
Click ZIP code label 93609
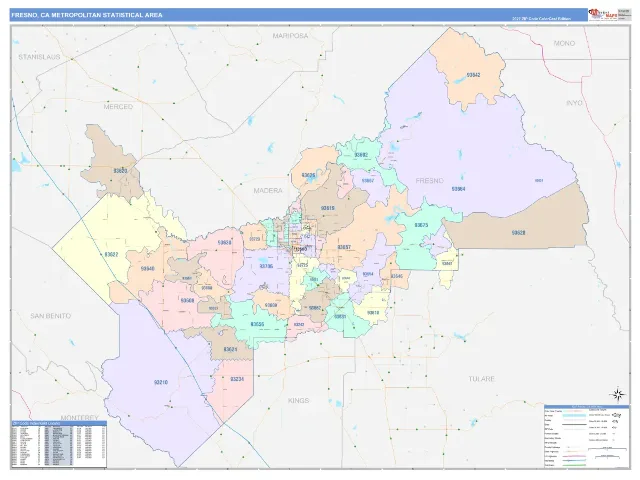pos(271,305)
